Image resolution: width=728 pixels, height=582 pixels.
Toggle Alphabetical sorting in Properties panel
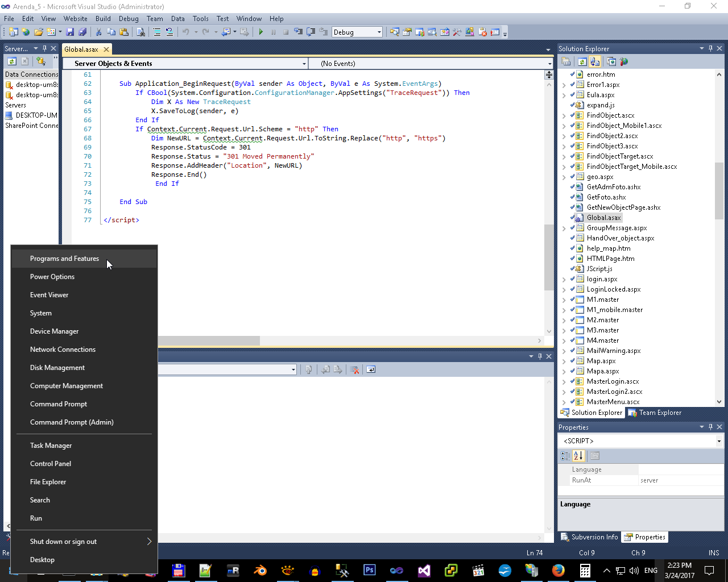click(x=578, y=456)
